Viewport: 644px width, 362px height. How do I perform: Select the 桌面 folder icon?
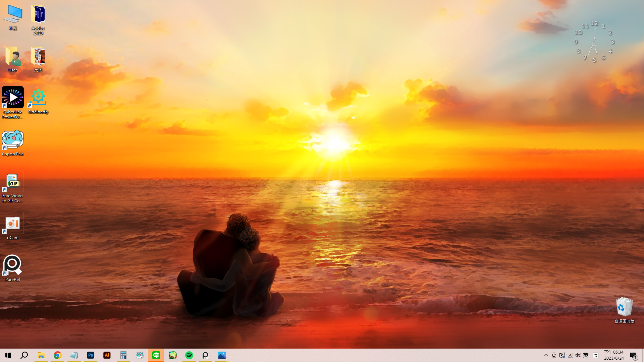tap(38, 59)
